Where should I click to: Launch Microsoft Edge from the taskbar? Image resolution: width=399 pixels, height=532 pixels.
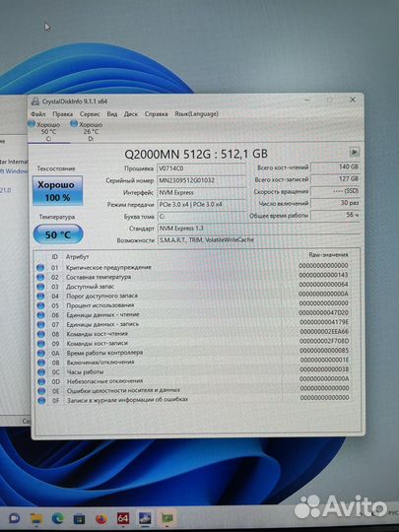tap(58, 518)
